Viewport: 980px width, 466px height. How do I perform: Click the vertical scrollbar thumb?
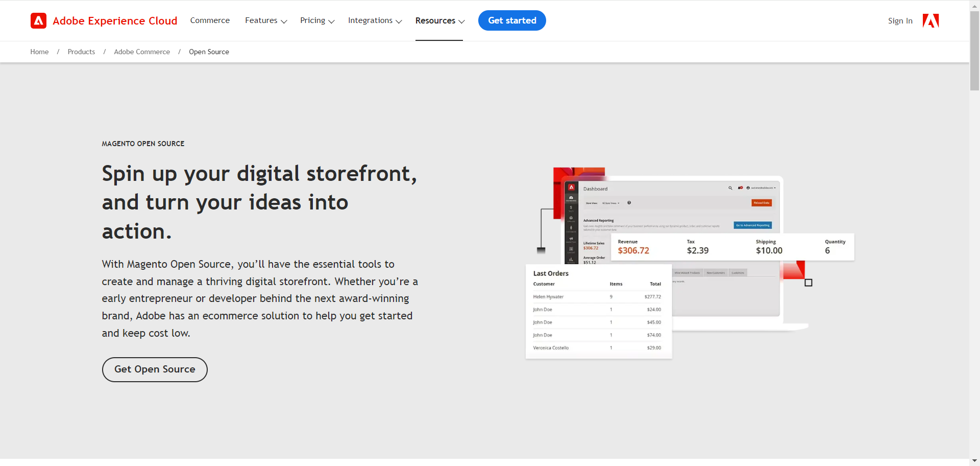pos(974,51)
